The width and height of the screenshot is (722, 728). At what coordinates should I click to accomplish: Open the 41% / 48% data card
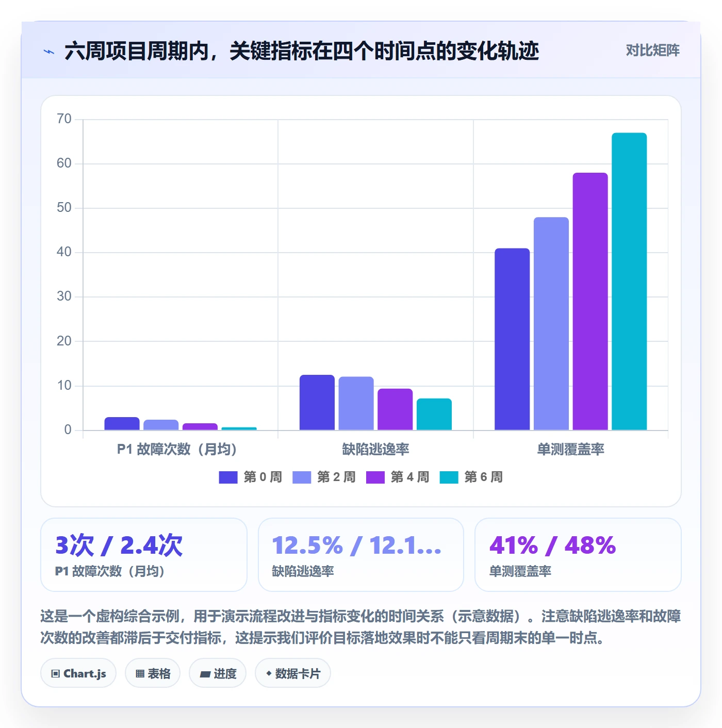578,555
